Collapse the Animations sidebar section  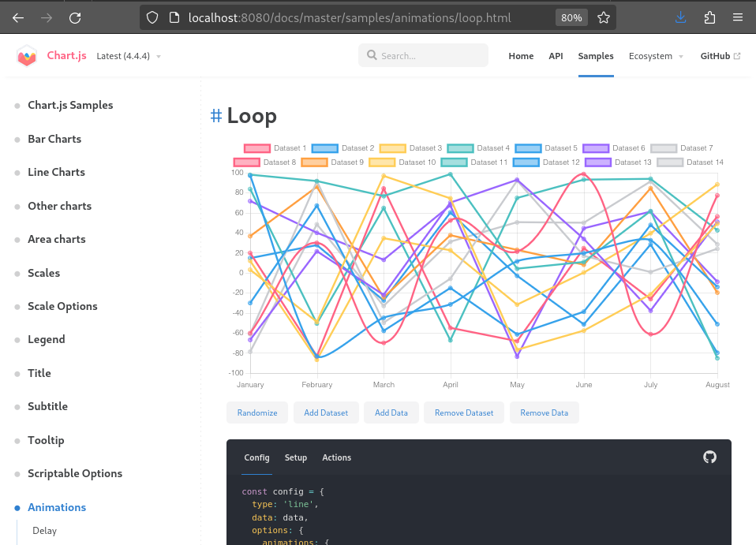pos(57,507)
